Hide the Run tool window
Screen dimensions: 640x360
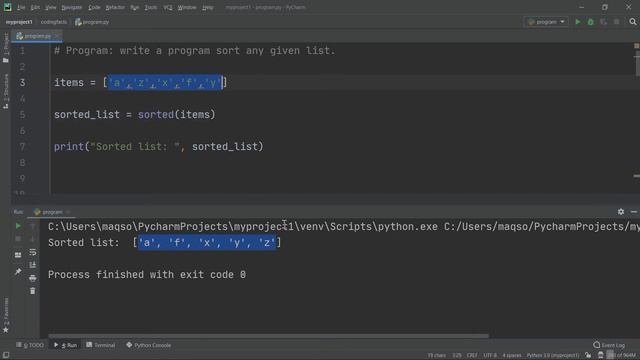click(633, 211)
